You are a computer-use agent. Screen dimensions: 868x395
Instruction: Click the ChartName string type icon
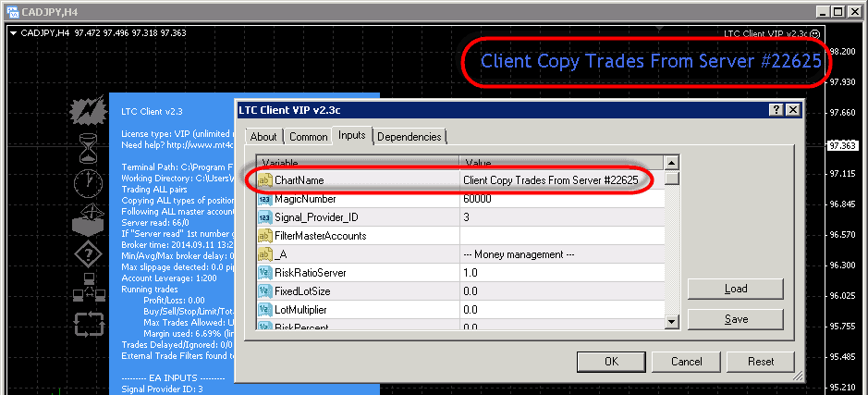coord(265,180)
